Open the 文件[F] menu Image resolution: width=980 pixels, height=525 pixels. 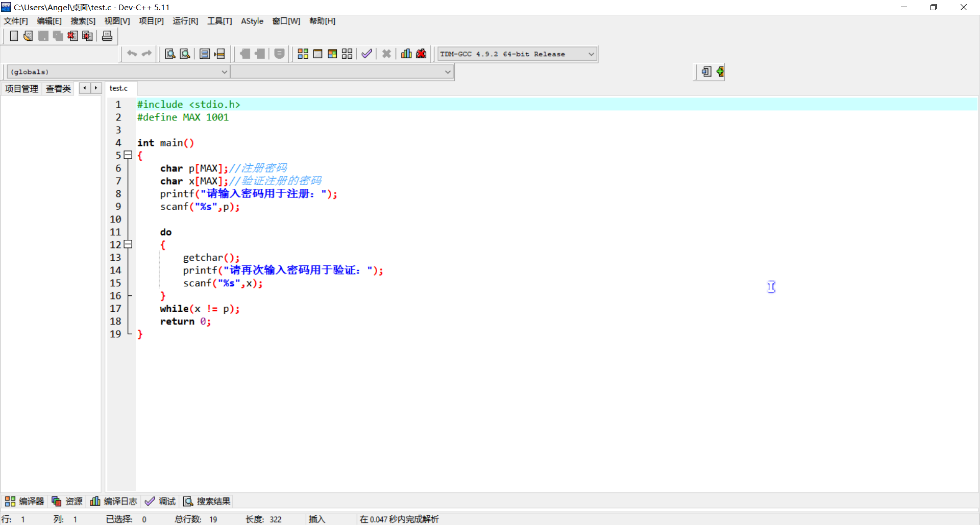(16, 21)
